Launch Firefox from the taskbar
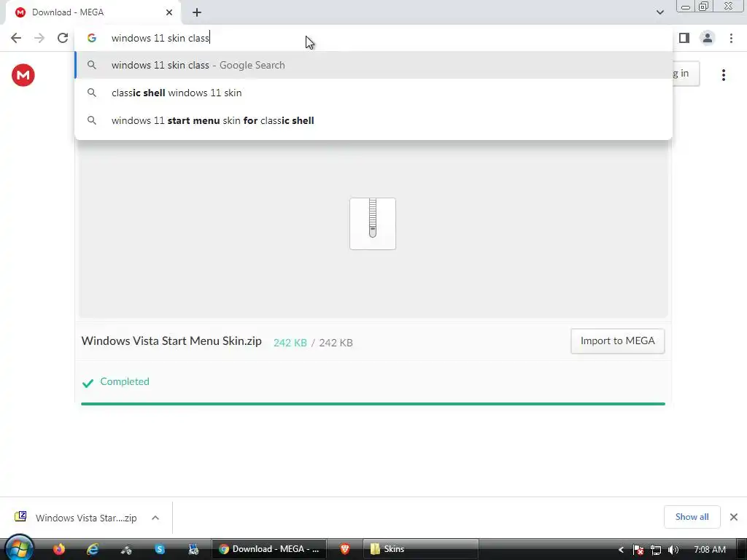 [x=59, y=549]
